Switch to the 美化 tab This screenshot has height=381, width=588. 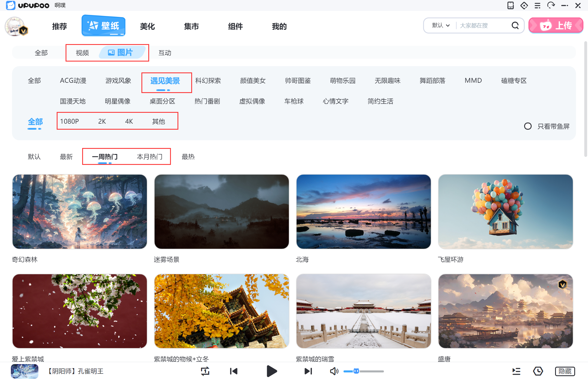pyautogui.click(x=147, y=26)
